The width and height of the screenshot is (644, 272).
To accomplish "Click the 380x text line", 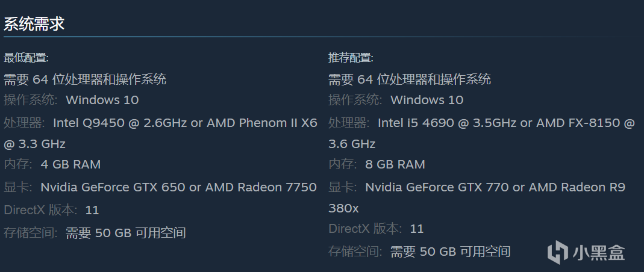I will [343, 208].
